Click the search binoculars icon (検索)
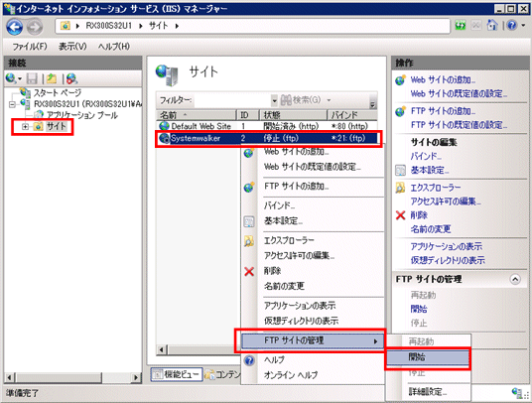 [286, 100]
